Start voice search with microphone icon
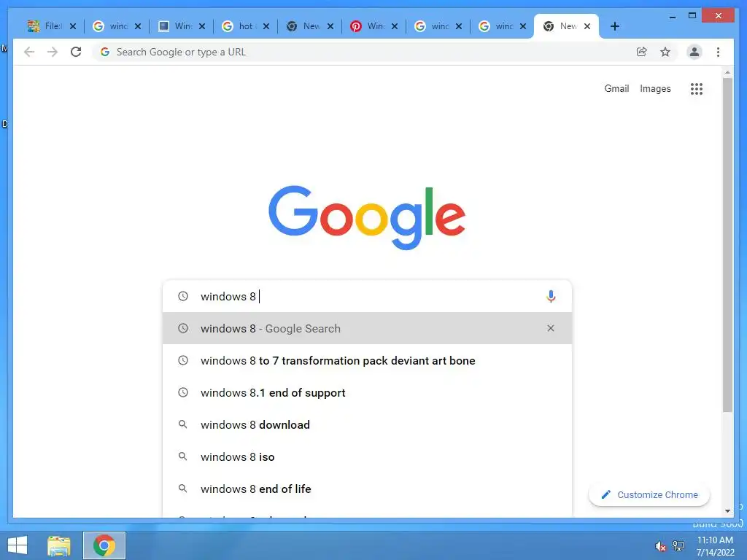 551,296
